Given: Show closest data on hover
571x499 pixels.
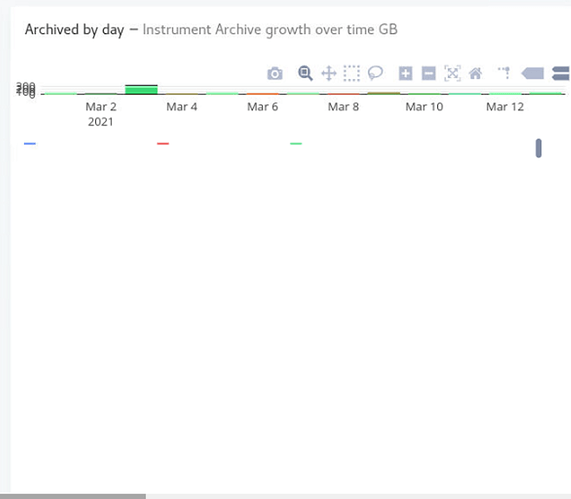Looking at the screenshot, I should click(533, 73).
